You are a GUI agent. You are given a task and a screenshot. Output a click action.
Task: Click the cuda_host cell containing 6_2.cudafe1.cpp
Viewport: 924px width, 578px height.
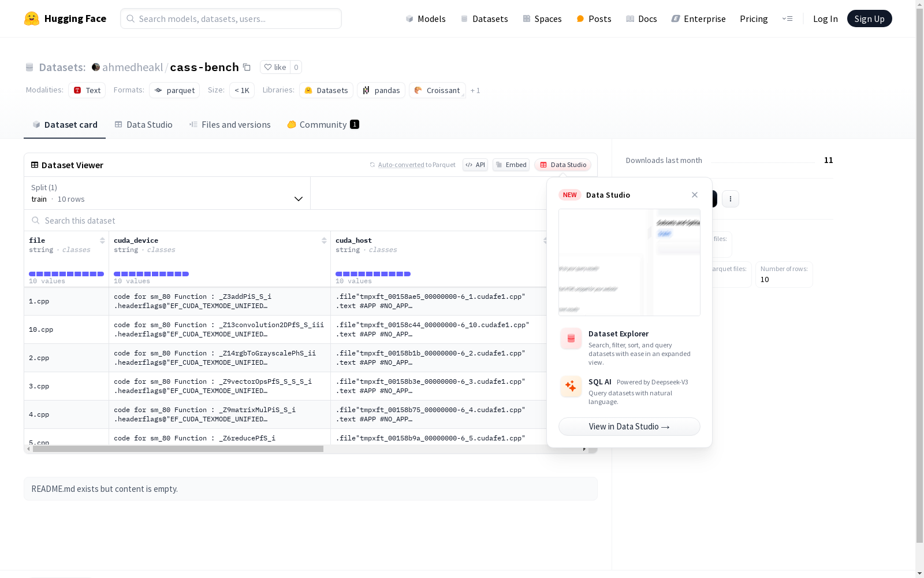click(x=439, y=358)
